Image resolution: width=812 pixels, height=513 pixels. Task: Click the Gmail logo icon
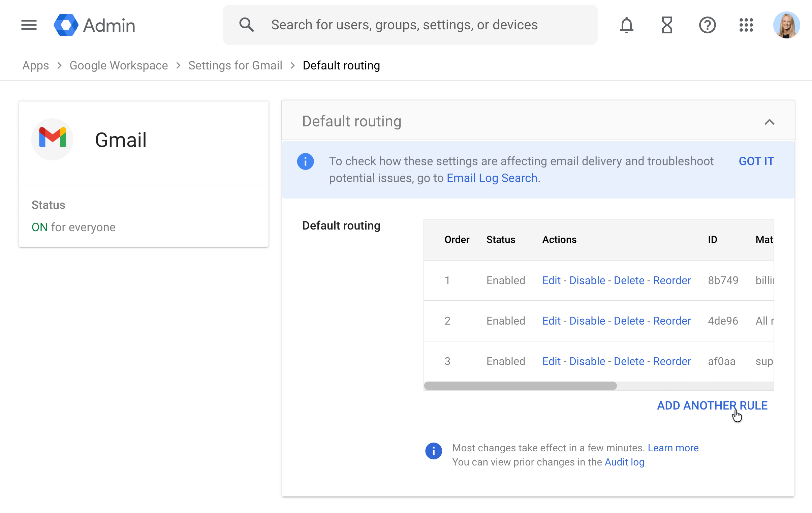pos(52,139)
